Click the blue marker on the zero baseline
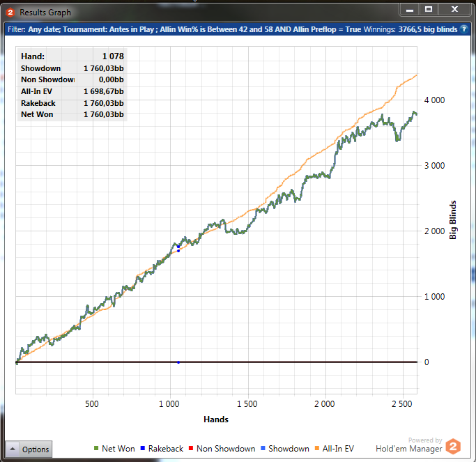The height and width of the screenshot is (462, 476). coord(178,362)
